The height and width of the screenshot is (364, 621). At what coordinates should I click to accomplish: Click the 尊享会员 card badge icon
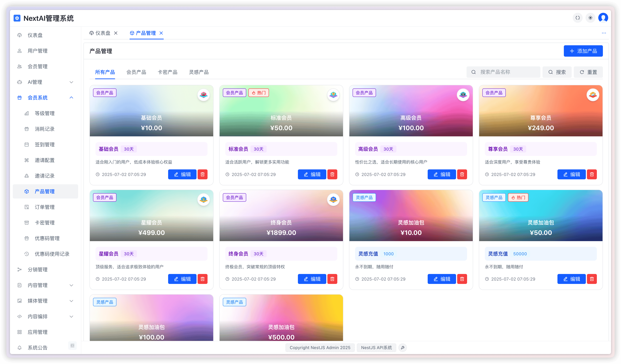coord(593,95)
